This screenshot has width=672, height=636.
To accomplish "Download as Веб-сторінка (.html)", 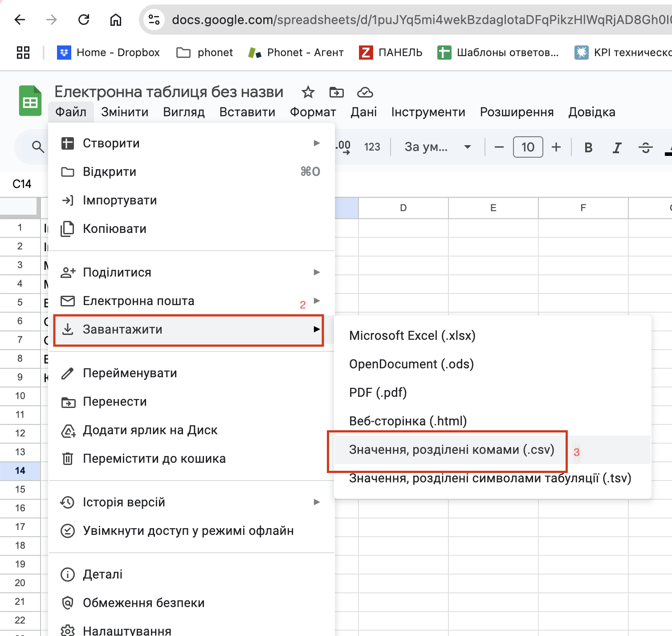I will (x=493, y=421).
